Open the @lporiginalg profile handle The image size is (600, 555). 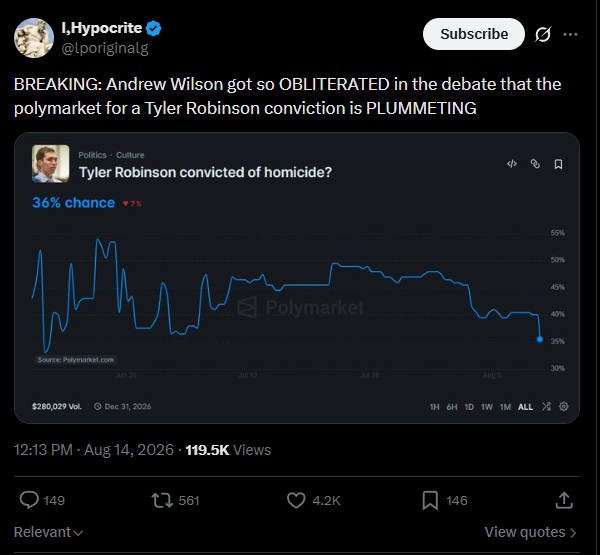click(105, 48)
